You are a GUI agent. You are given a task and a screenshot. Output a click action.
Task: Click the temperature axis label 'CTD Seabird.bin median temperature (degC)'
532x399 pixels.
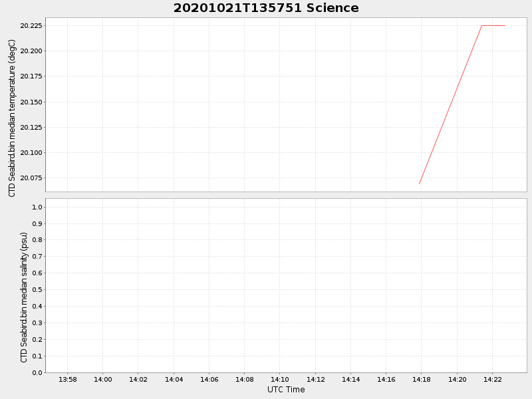tap(12, 118)
